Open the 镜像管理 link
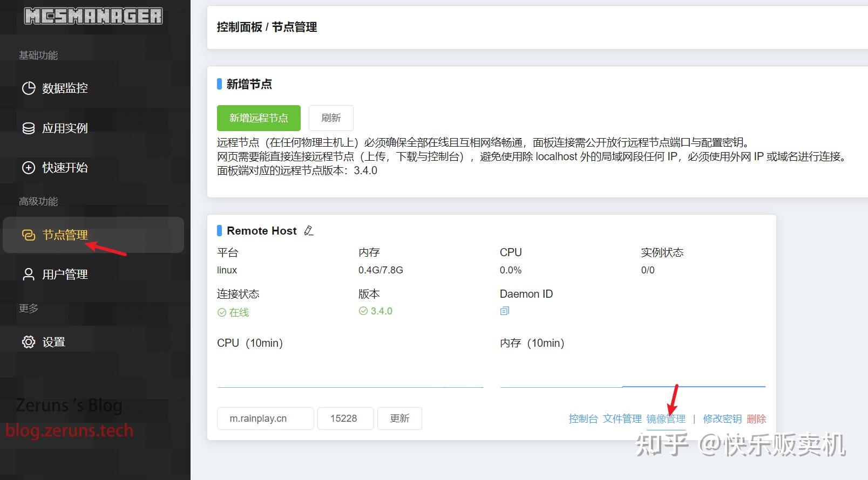868x480 pixels. pos(666,419)
